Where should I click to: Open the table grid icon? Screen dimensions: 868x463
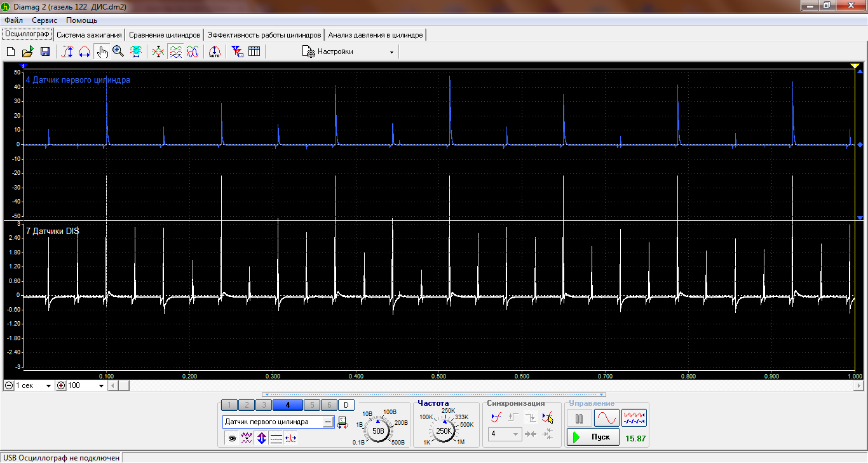[x=254, y=52]
